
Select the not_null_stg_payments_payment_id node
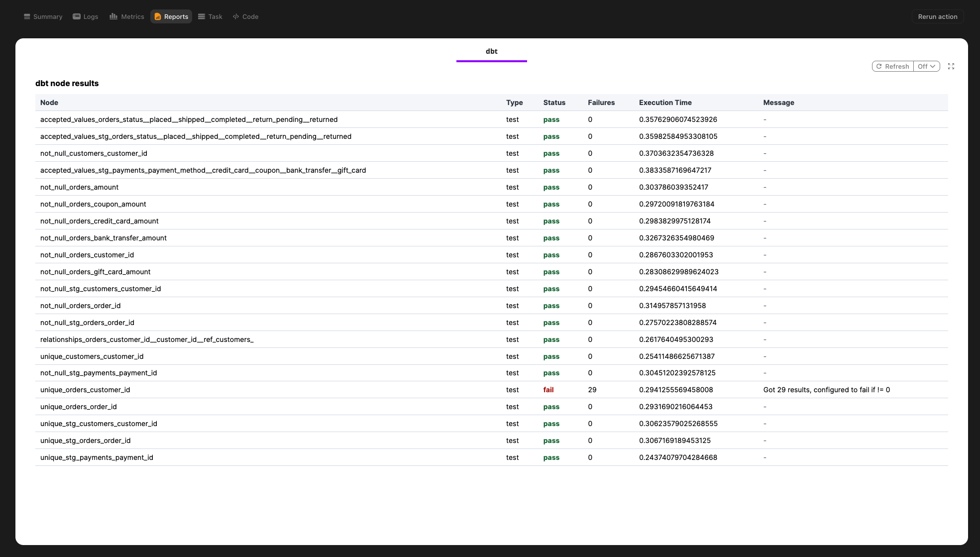pos(99,373)
